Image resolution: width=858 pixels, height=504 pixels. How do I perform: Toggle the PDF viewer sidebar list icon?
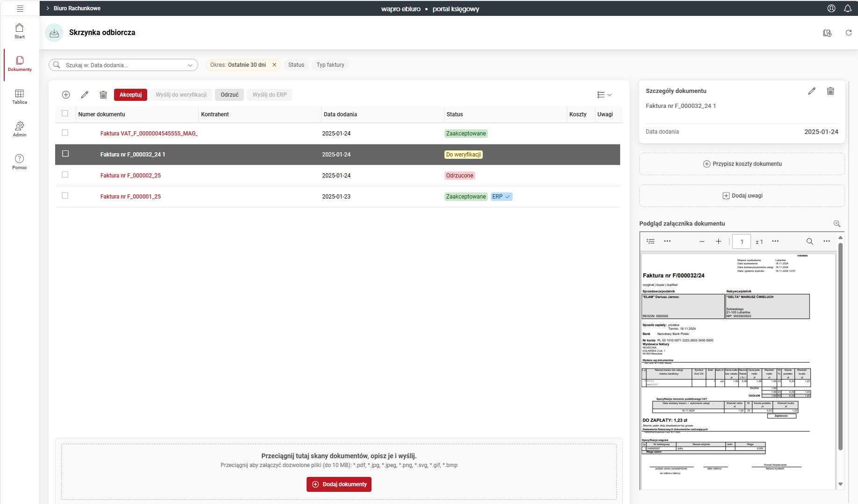(x=651, y=241)
